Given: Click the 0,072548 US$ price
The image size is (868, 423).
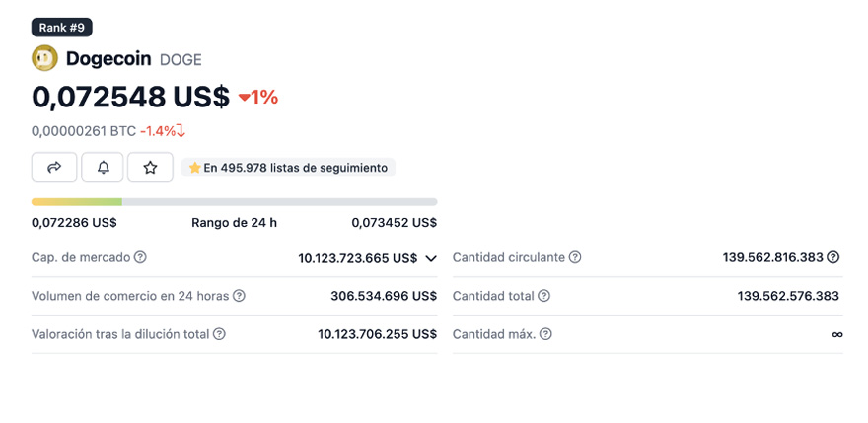Looking at the screenshot, I should [x=130, y=97].
